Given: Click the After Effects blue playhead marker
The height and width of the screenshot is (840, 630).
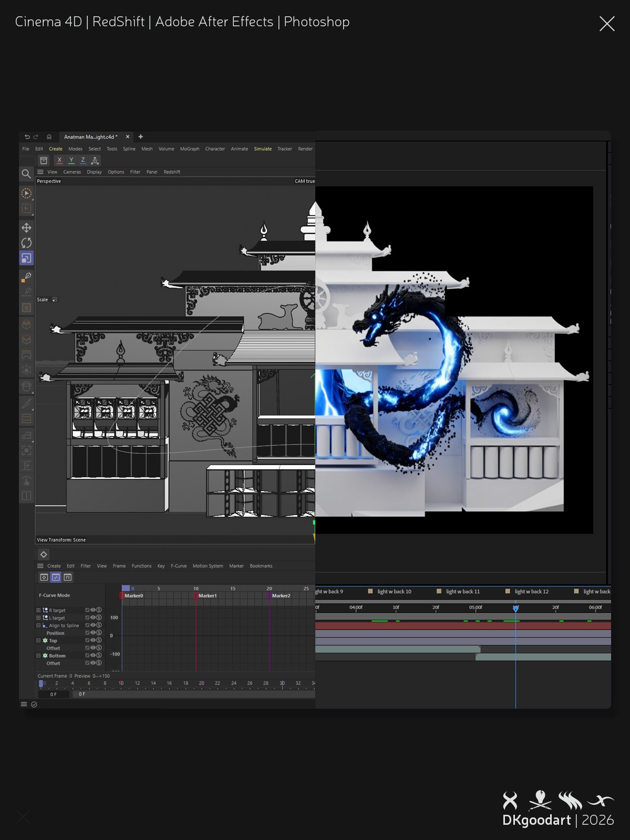Looking at the screenshot, I should pyautogui.click(x=516, y=608).
